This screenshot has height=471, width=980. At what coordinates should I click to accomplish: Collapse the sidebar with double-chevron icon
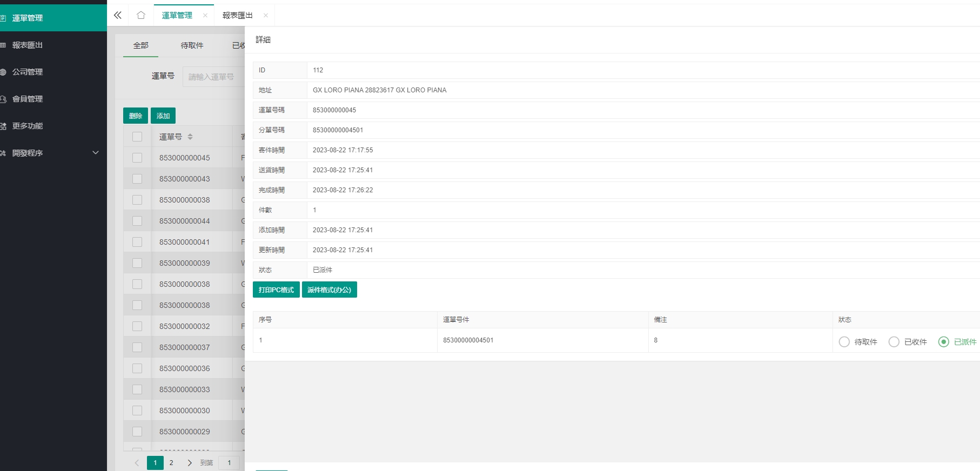(x=117, y=15)
